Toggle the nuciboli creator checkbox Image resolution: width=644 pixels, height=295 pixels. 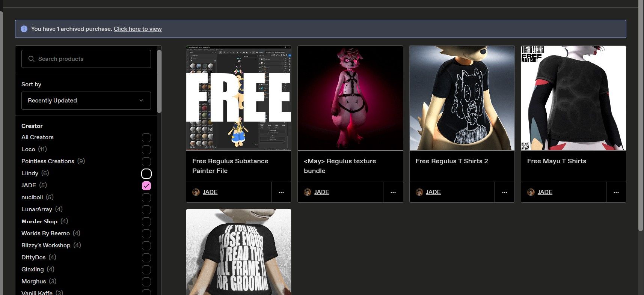click(x=146, y=198)
